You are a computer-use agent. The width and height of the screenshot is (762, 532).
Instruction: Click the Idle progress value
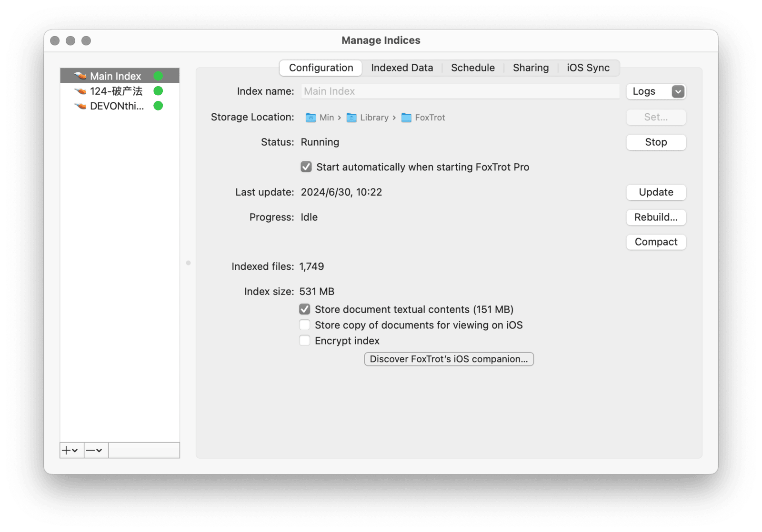click(x=309, y=217)
